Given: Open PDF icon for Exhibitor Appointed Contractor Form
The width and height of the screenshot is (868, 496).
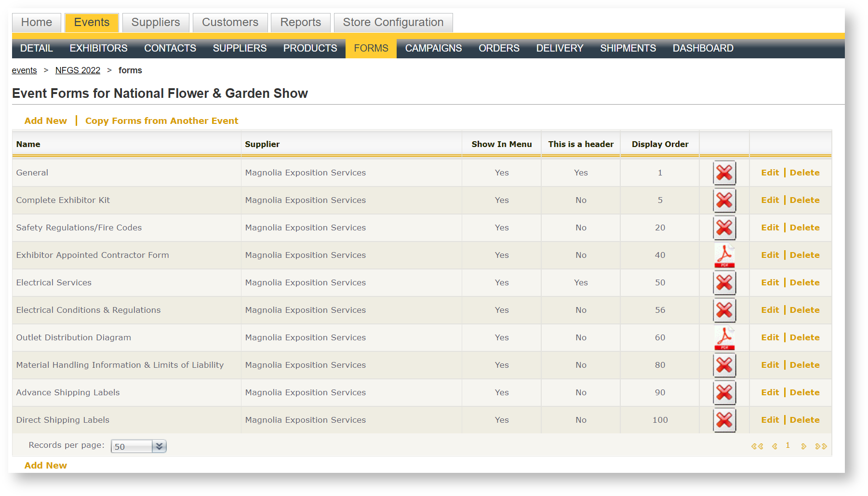Looking at the screenshot, I should pyautogui.click(x=724, y=255).
